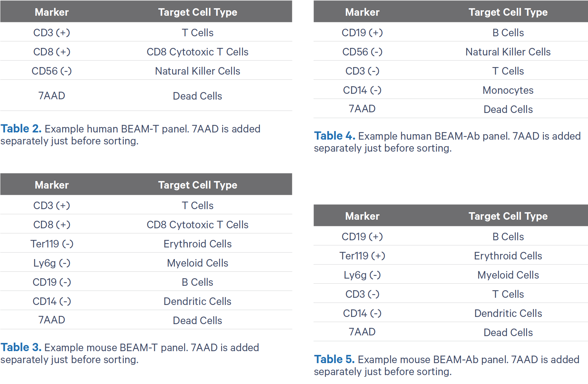The image size is (588, 384).
Task: Click CD19 (+) in the human BEAM-Ab table
Action: point(362,33)
